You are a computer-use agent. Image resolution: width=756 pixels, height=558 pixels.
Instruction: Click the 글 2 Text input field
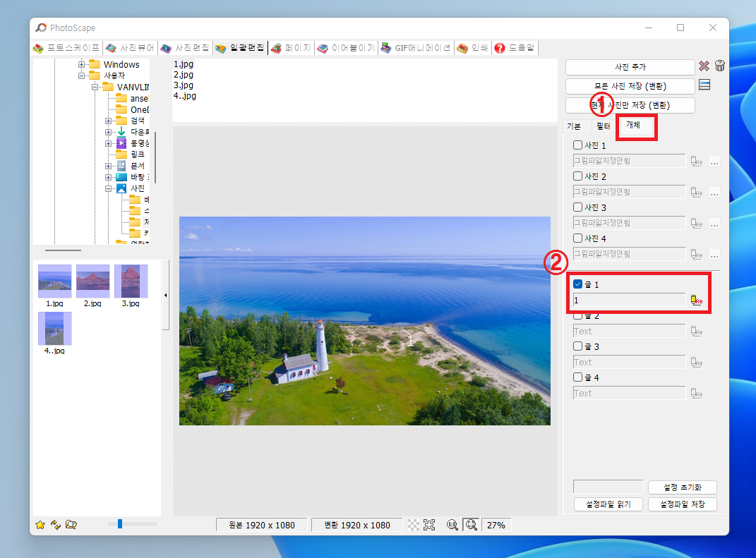click(629, 332)
